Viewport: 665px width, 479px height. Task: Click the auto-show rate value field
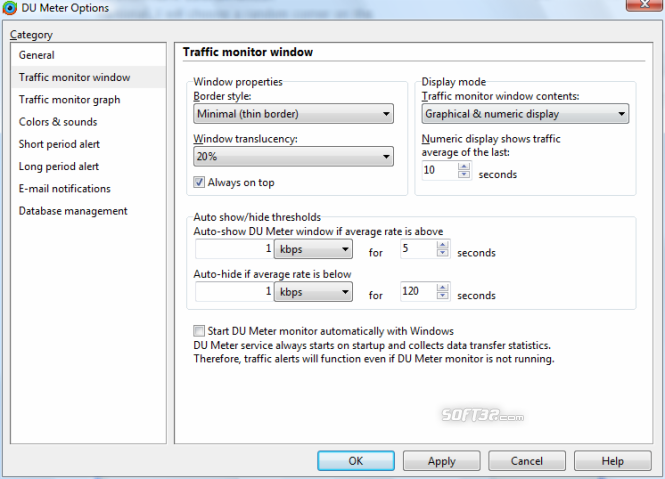tap(234, 249)
